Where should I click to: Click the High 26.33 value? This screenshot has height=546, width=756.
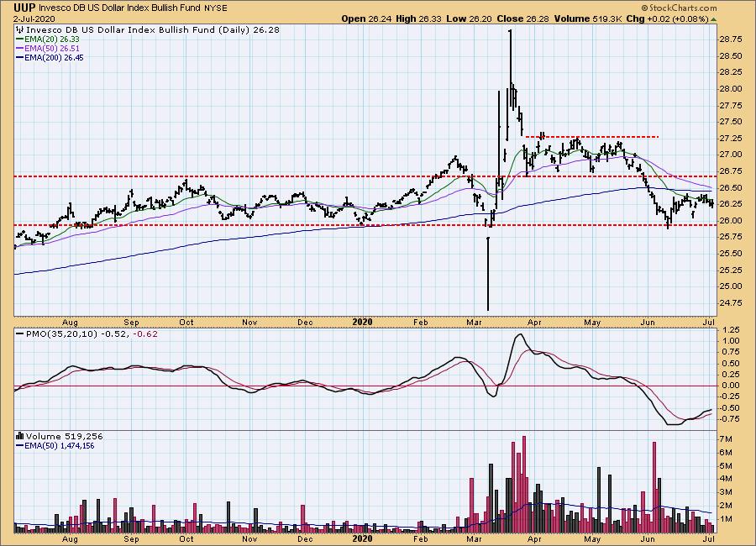click(x=418, y=18)
